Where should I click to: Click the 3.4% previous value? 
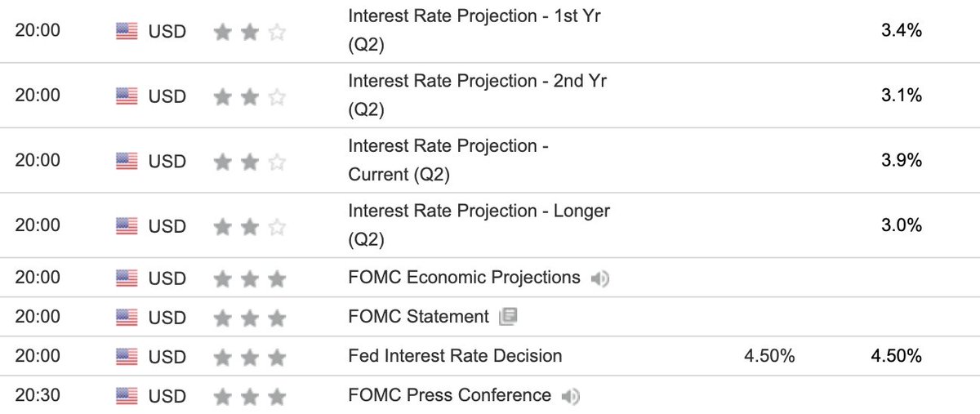tap(902, 32)
